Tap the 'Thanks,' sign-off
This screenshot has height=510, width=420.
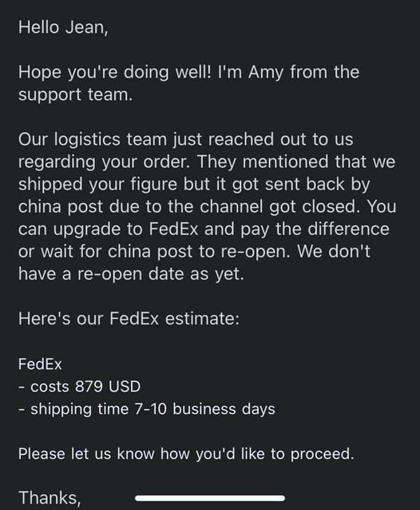coord(50,498)
